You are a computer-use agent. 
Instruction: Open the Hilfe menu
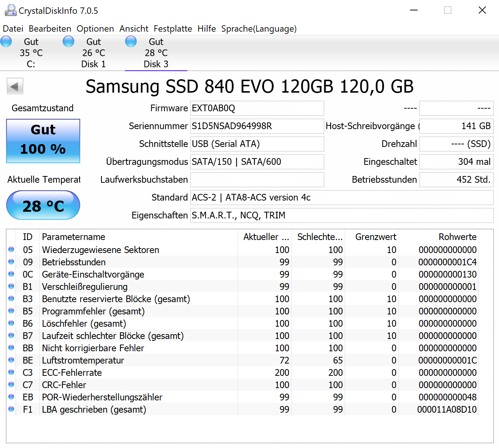[x=207, y=29]
